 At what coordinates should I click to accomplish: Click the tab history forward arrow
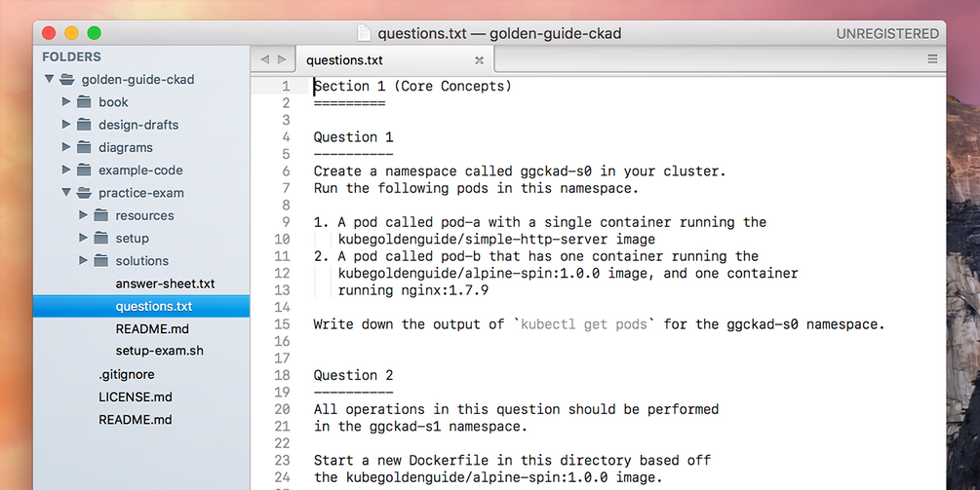tap(282, 60)
